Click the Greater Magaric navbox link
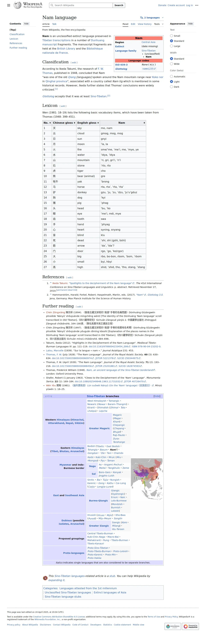The height and width of the screenshot is (644, 206). tap(99, 428)
